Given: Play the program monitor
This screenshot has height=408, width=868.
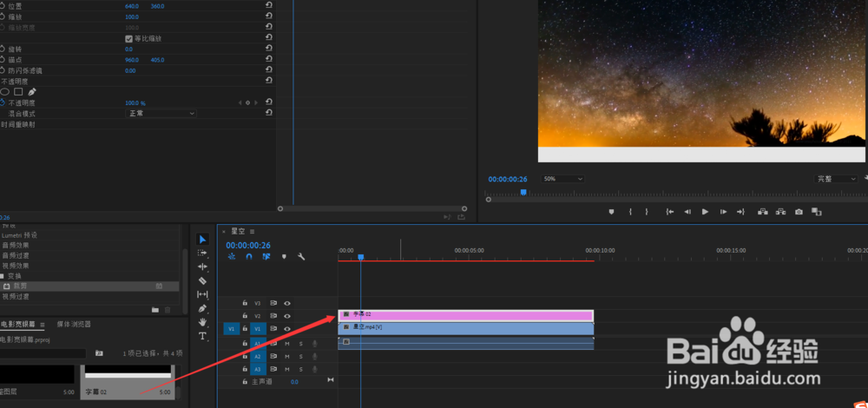Looking at the screenshot, I should (x=705, y=212).
